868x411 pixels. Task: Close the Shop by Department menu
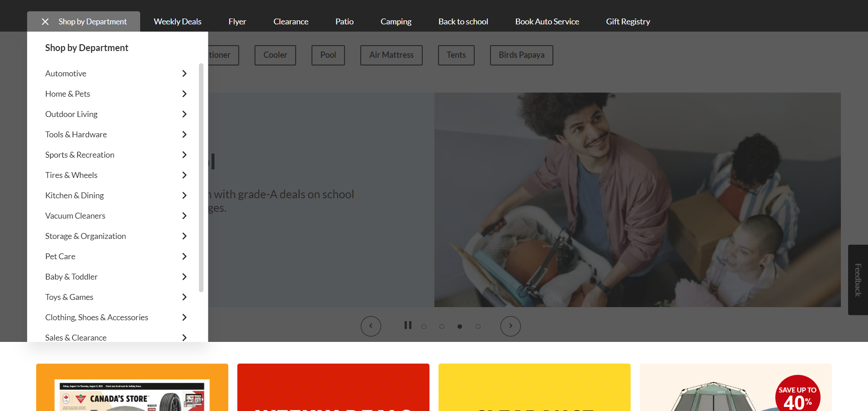click(x=45, y=22)
